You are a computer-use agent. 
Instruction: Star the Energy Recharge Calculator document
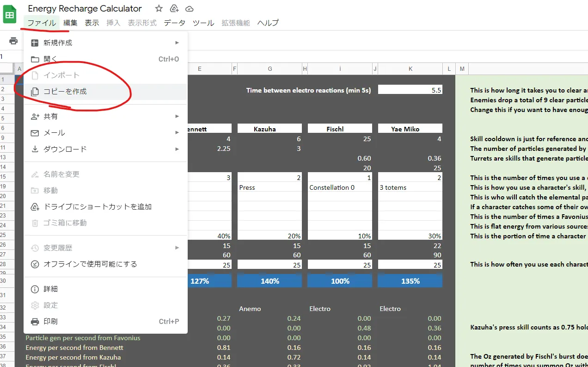pyautogui.click(x=159, y=8)
